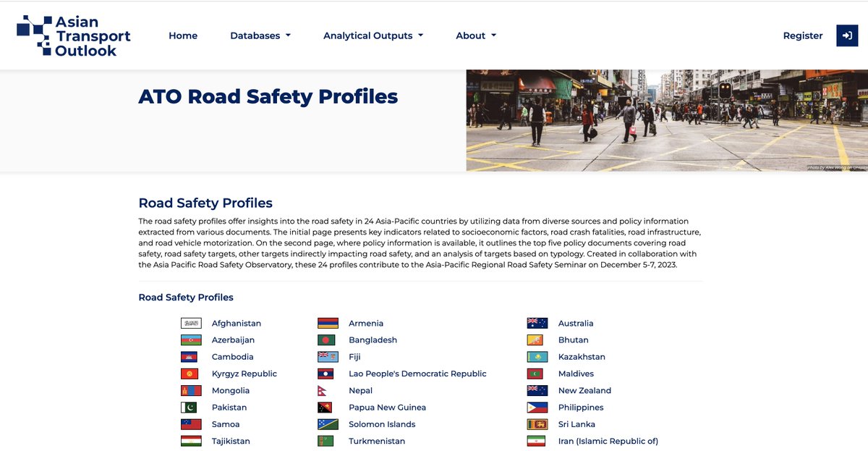Open the Kyrgyz Republic profile link
The image size is (868, 451).
tap(244, 374)
